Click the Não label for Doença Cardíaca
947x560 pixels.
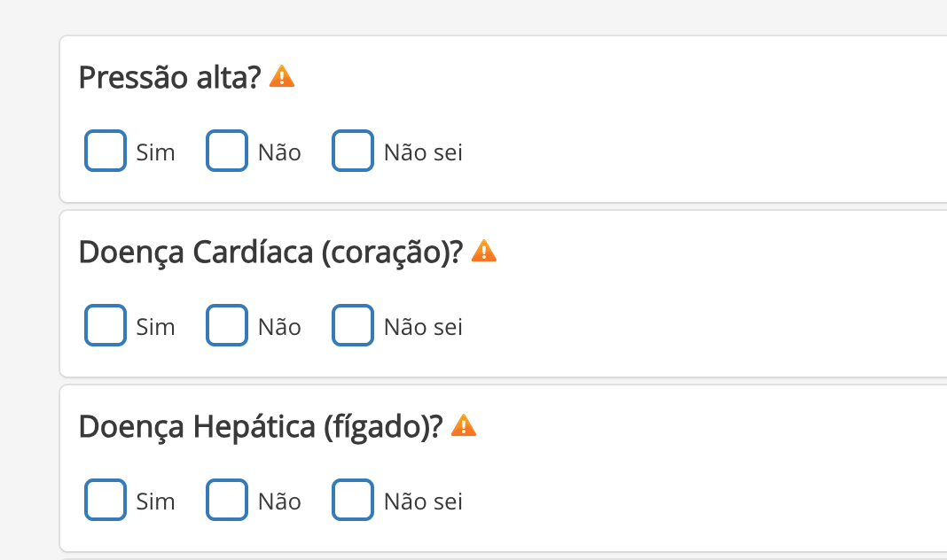coord(278,327)
